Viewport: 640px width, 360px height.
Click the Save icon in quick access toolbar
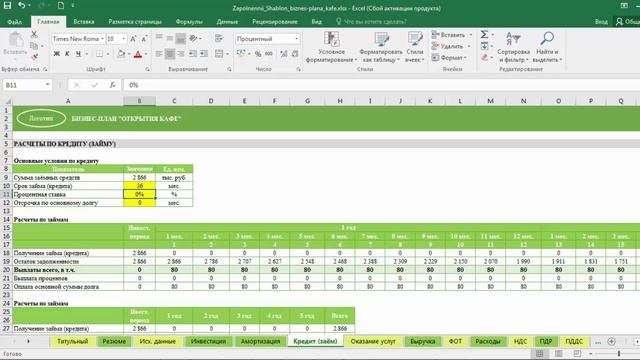[x=7, y=5]
